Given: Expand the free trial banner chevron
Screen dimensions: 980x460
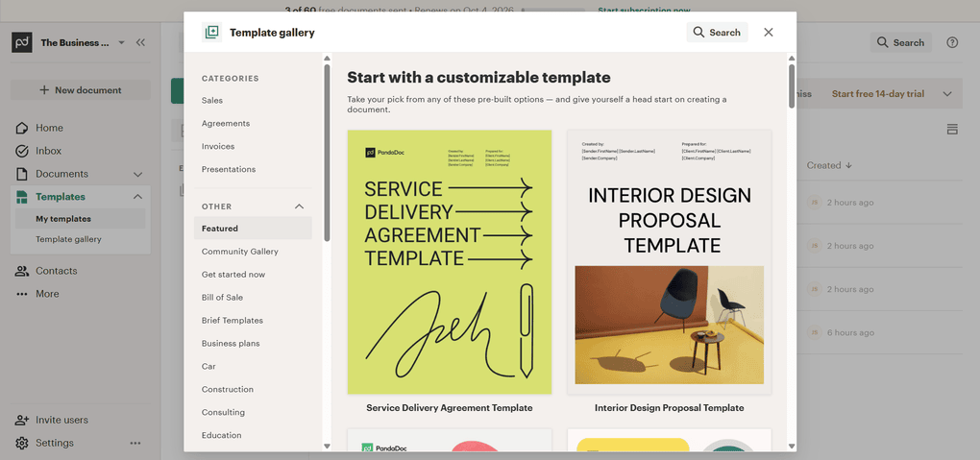Looking at the screenshot, I should point(947,94).
